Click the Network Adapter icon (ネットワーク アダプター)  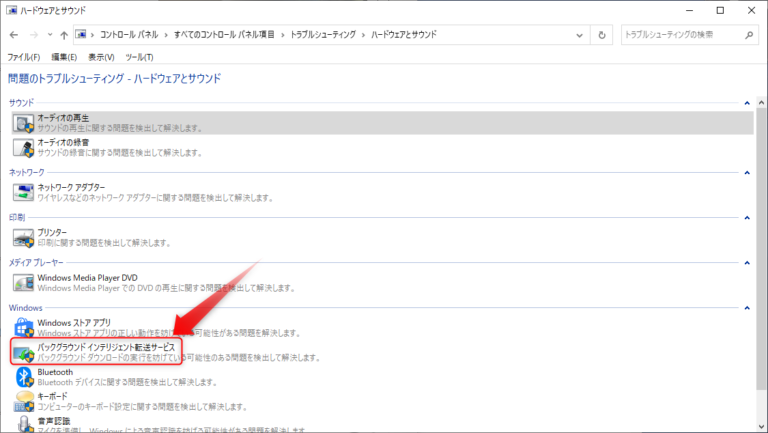point(23,192)
